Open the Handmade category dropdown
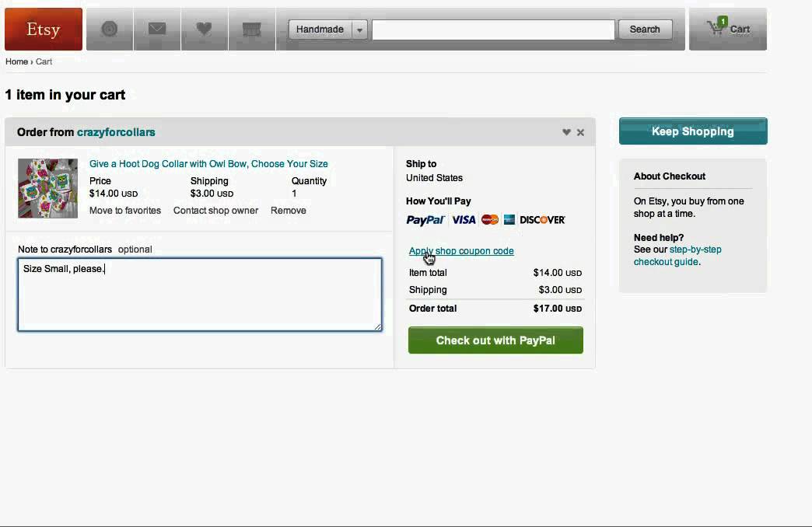Screen dimensions: 812x527 327,30
